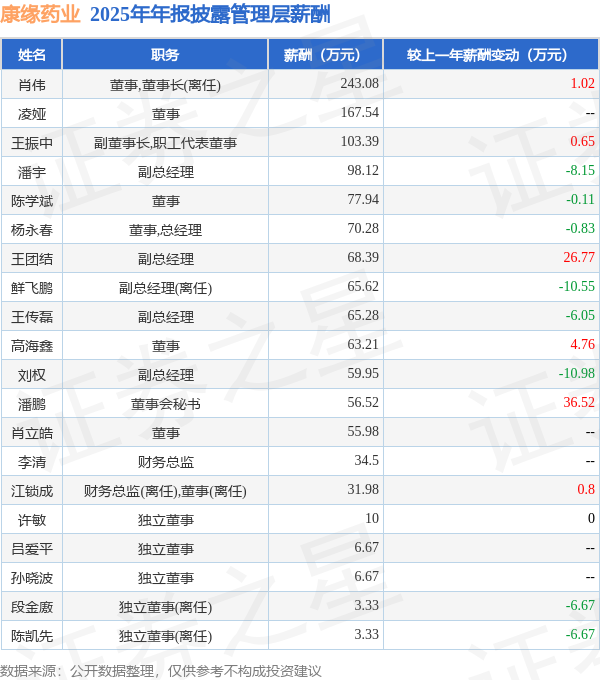
Task: Click the salary change value -10.55
Action: pyautogui.click(x=577, y=286)
